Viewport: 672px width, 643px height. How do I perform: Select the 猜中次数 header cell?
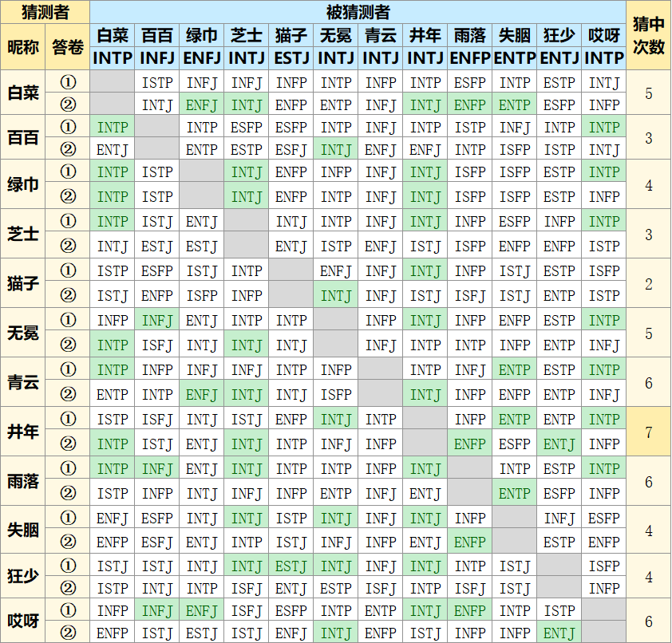tap(648, 36)
